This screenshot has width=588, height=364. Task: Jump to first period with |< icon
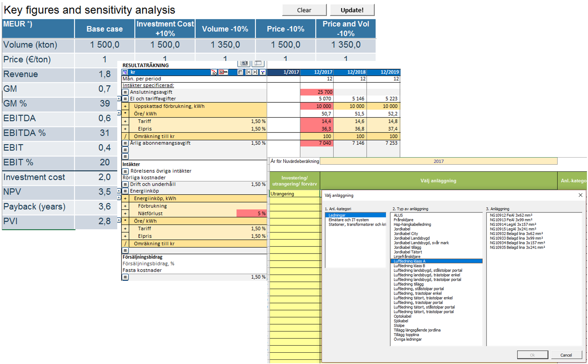pyautogui.click(x=249, y=72)
